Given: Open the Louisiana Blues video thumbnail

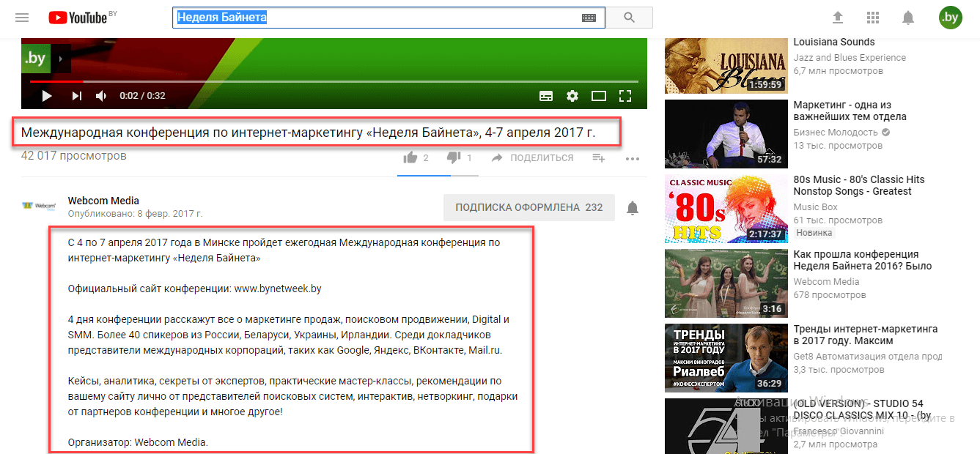Looking at the screenshot, I should pos(726,66).
